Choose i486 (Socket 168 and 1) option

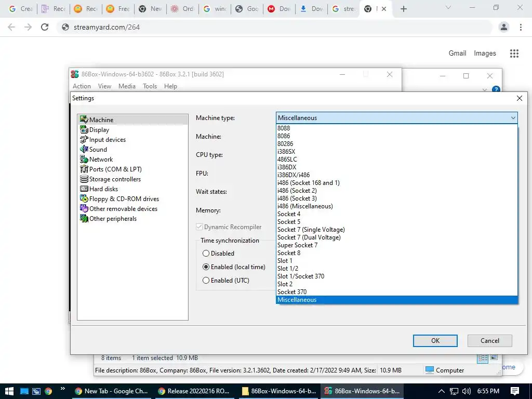tap(397, 182)
